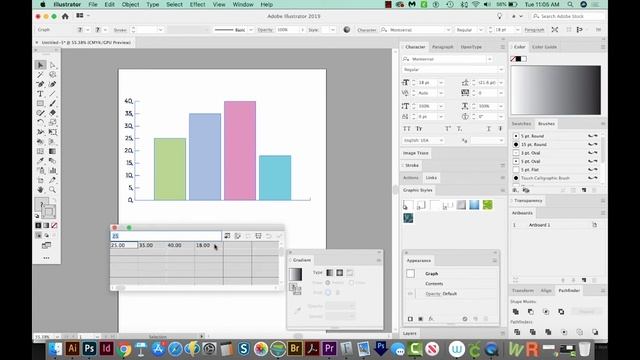Click Character link in control bar
The height and width of the screenshot is (360, 640).
[367, 30]
